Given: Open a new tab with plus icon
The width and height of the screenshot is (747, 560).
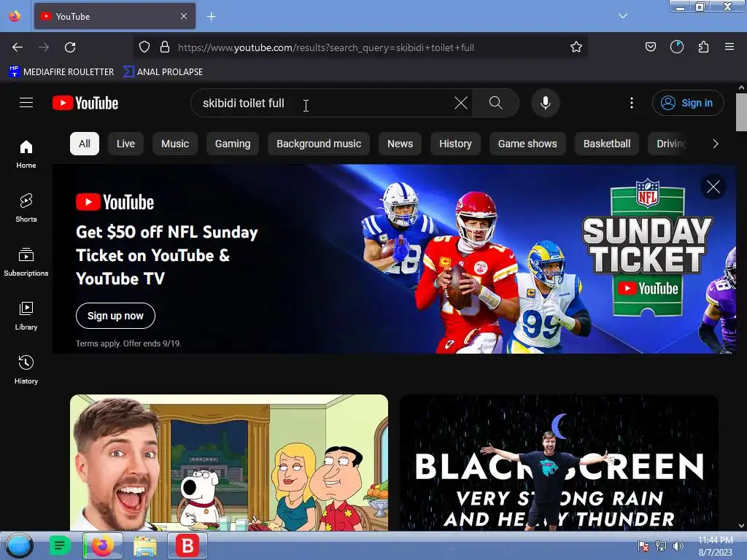Looking at the screenshot, I should 211,17.
